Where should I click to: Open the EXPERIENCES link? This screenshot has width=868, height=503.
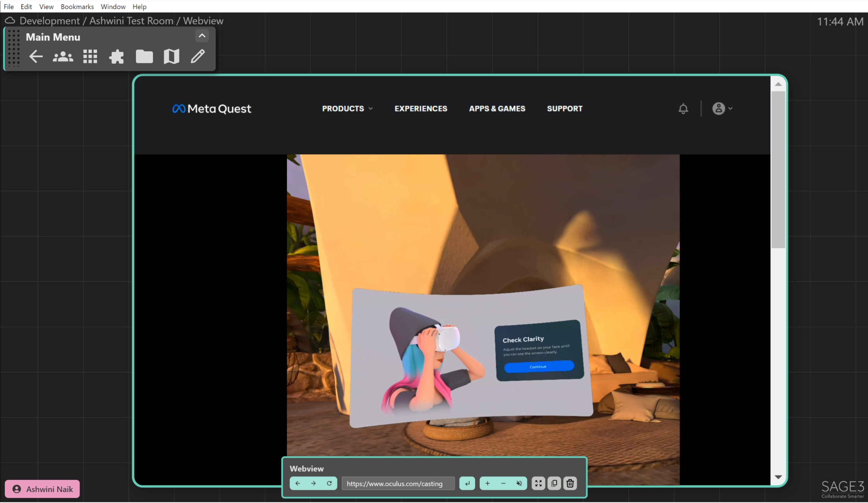(420, 109)
